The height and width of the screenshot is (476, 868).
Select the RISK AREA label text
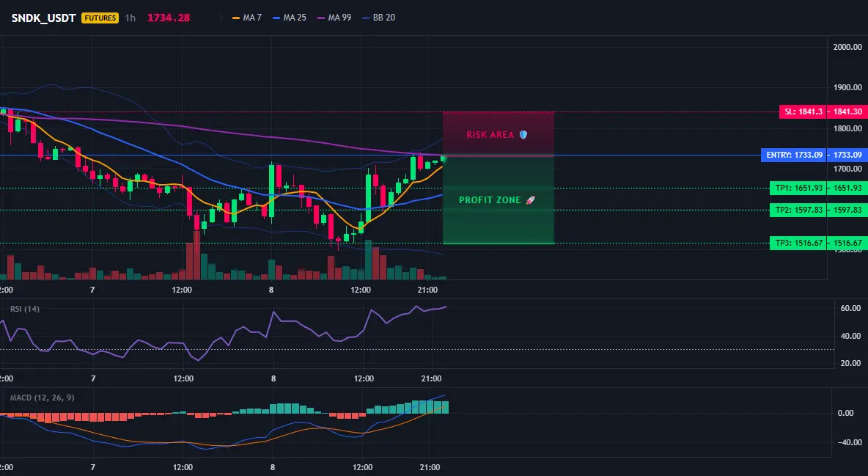pyautogui.click(x=490, y=135)
